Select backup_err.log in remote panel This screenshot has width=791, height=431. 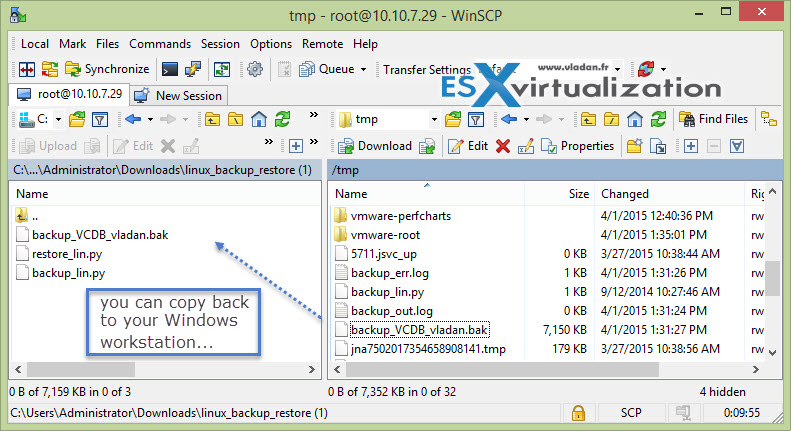click(x=382, y=273)
